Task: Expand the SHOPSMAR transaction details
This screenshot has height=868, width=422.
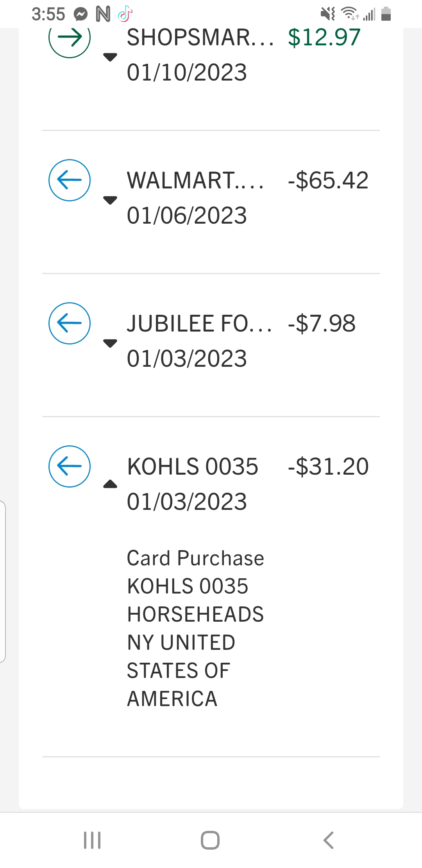Action: [110, 57]
